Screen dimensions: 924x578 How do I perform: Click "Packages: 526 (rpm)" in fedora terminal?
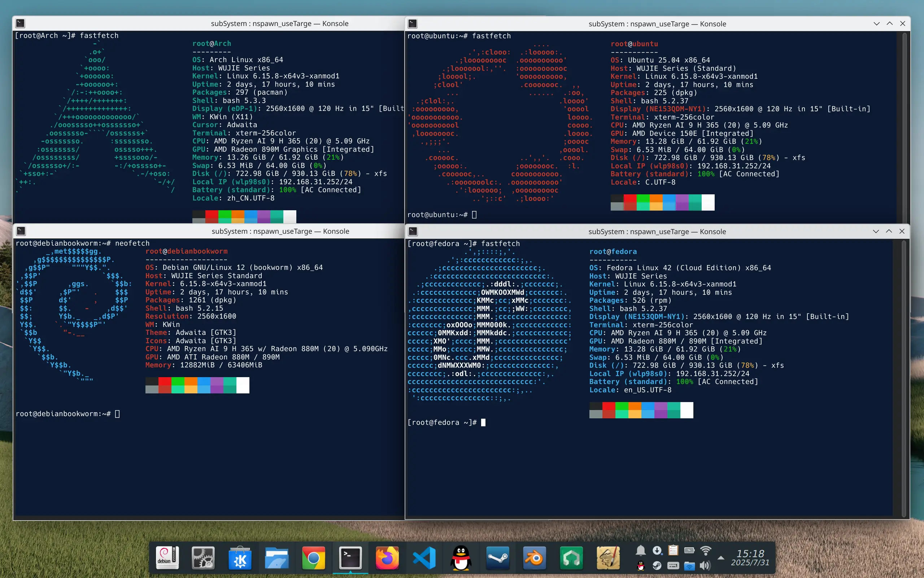click(631, 300)
